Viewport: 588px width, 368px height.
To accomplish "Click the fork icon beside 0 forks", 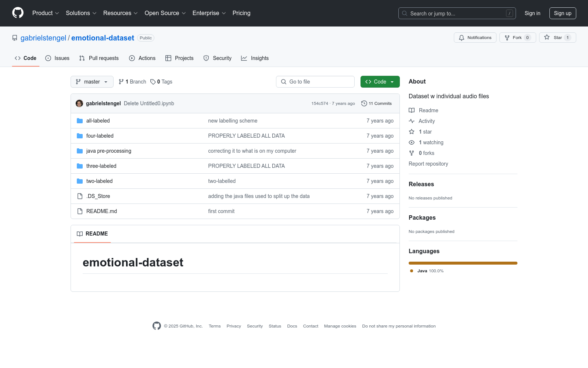I will click(412, 153).
